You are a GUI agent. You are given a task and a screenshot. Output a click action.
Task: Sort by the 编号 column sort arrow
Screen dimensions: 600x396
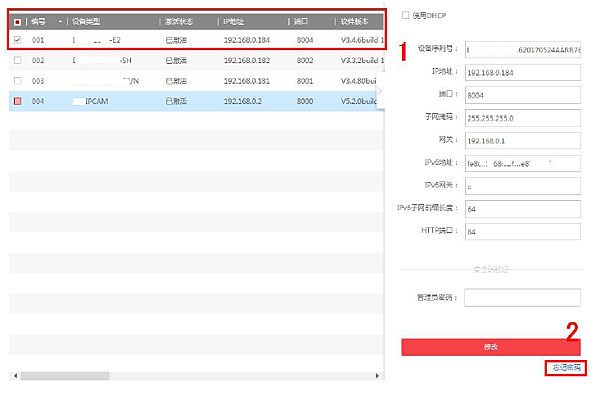coord(60,22)
